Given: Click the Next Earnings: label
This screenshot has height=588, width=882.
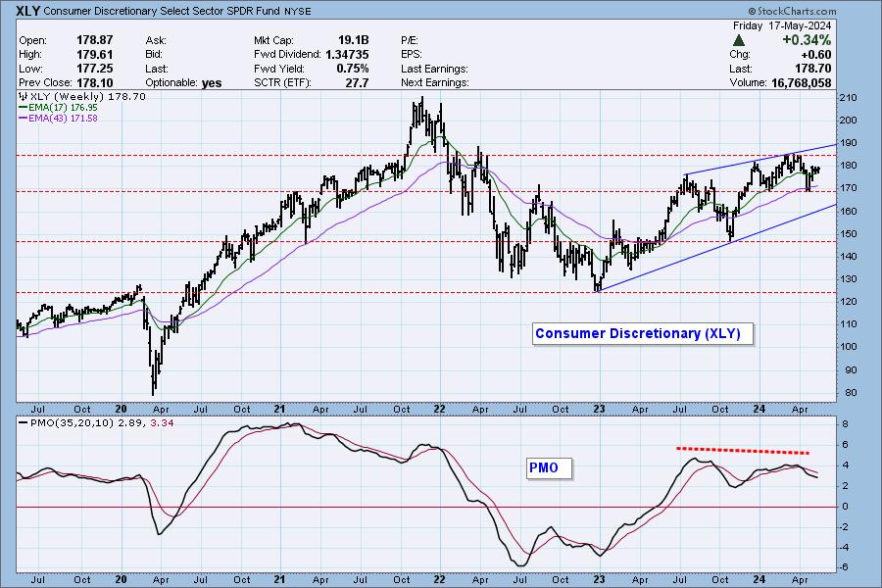Looking at the screenshot, I should point(435,82).
